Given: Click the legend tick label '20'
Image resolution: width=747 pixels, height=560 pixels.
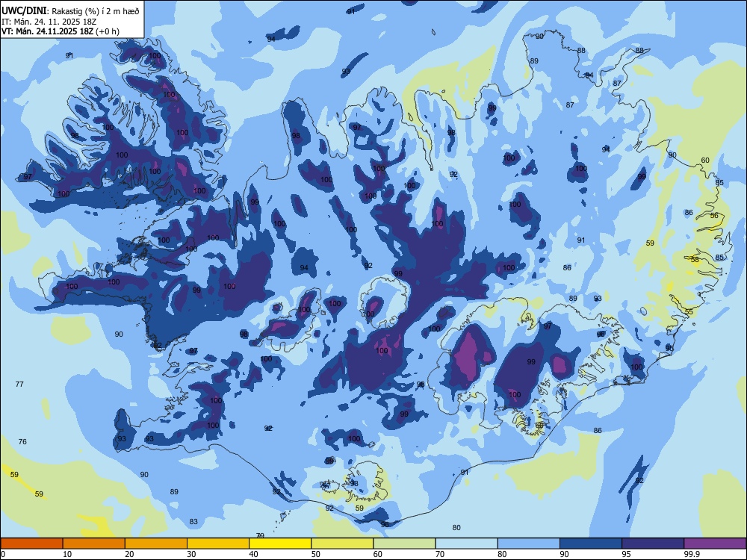Looking at the screenshot, I should [129, 554].
